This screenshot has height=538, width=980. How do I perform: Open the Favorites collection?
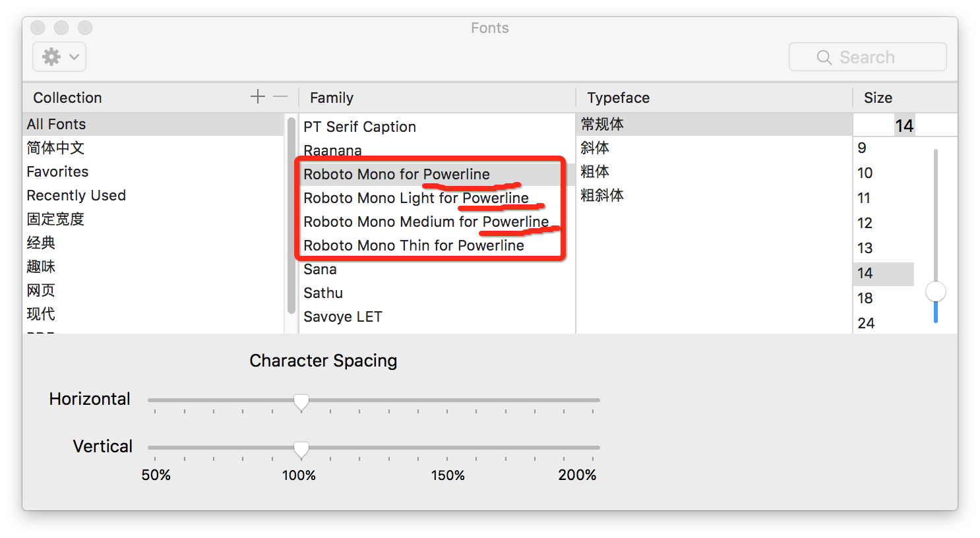pyautogui.click(x=153, y=171)
